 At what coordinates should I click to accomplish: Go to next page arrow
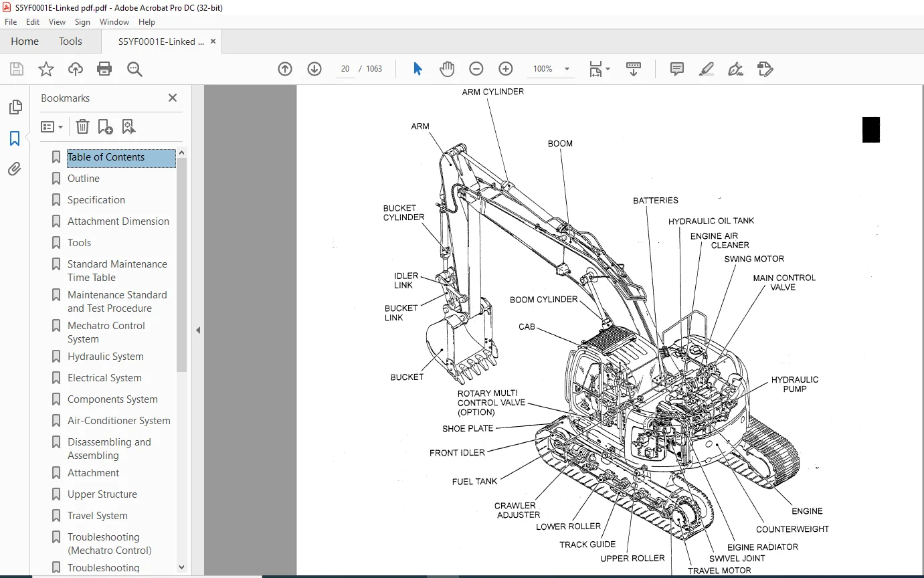coord(314,69)
